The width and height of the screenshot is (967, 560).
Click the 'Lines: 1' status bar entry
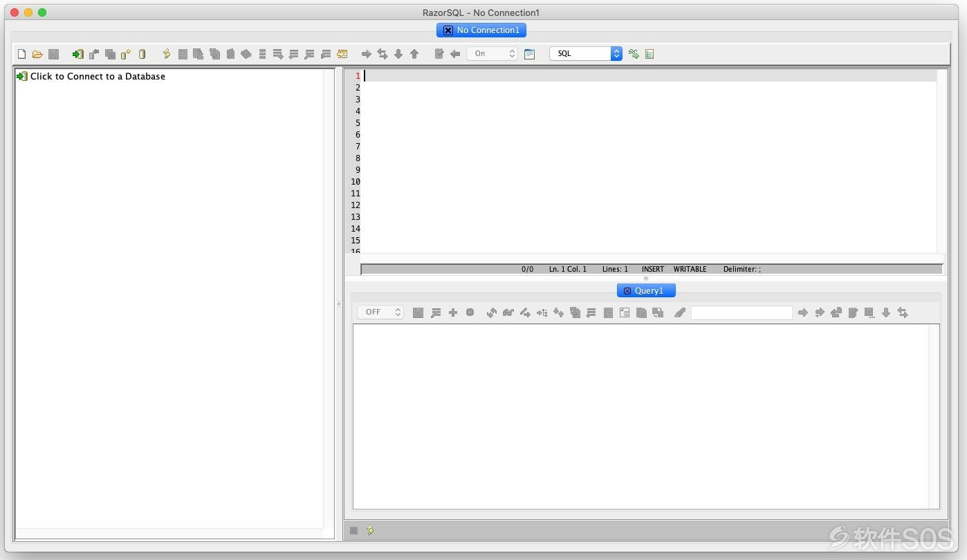tap(615, 269)
